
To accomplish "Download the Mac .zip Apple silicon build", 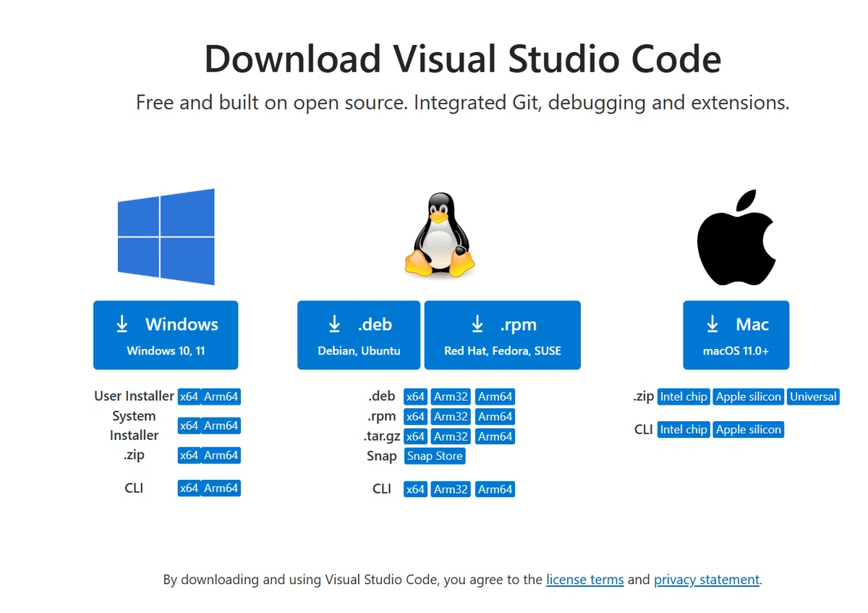I will (749, 397).
